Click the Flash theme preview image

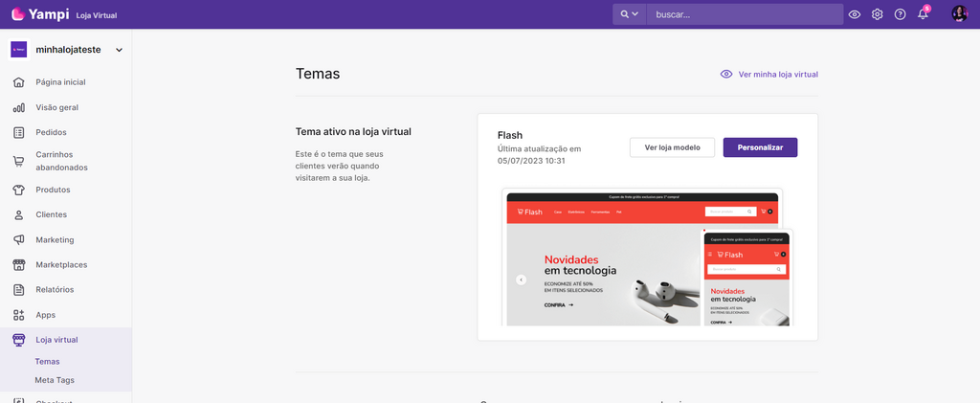pos(648,257)
